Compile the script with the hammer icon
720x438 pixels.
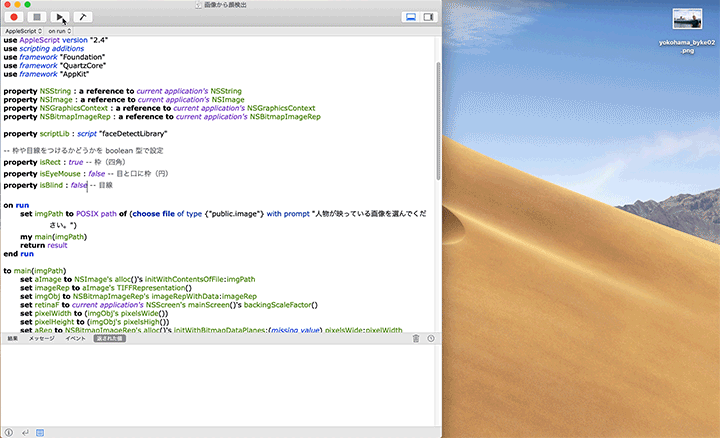pos(83,17)
